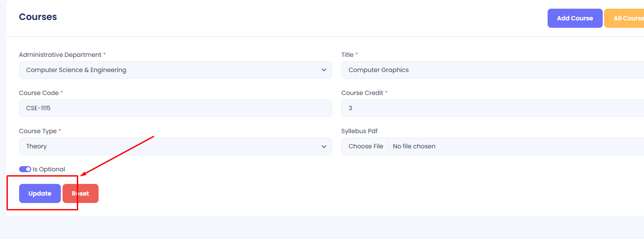Click the Course Code field label
This screenshot has width=644, height=239.
[39, 93]
